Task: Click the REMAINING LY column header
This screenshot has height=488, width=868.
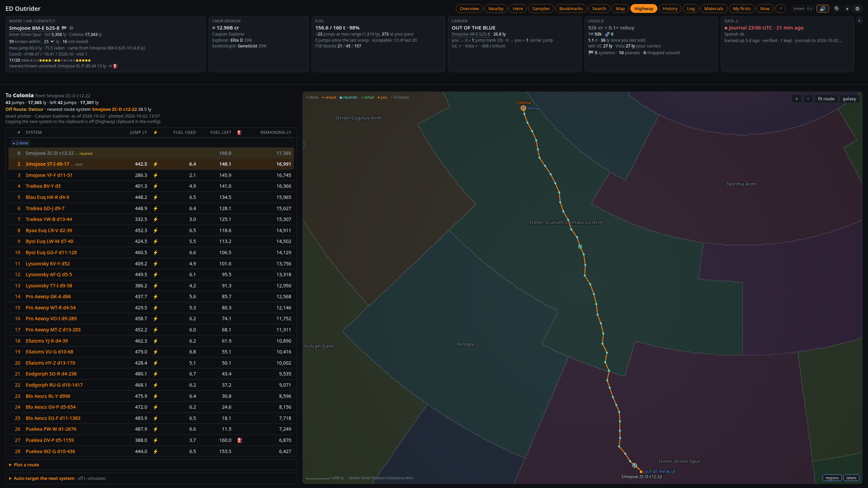Action: tap(276, 133)
